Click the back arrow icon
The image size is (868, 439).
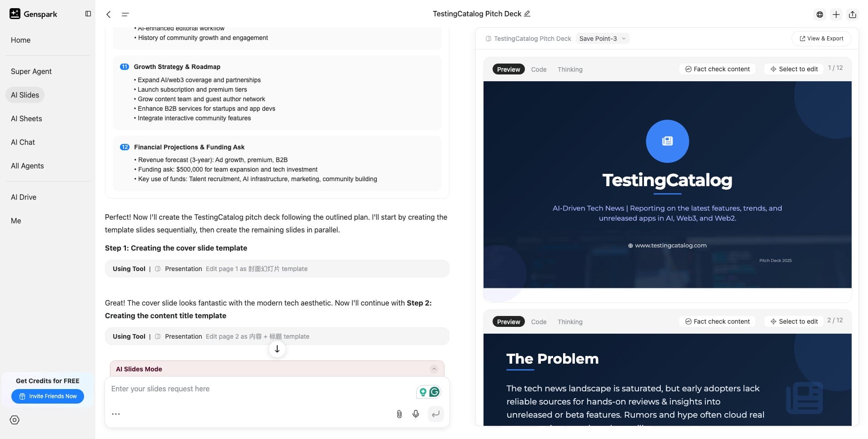pos(109,15)
